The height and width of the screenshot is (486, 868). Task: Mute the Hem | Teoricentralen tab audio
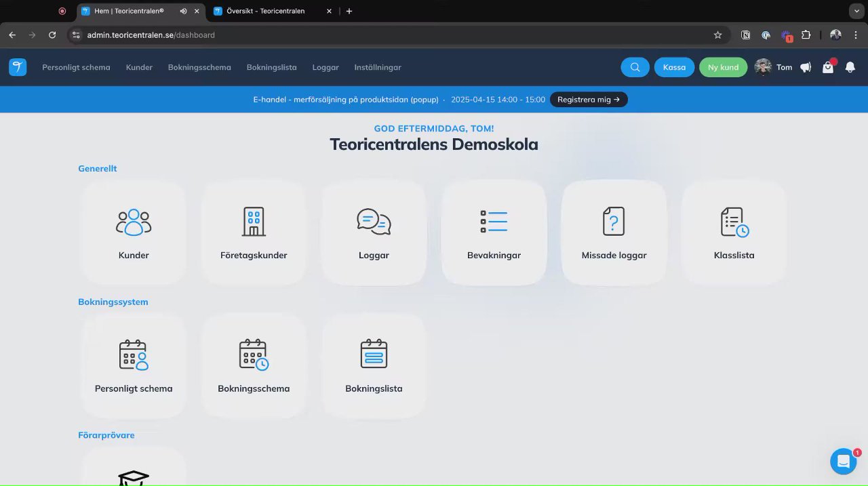point(184,11)
